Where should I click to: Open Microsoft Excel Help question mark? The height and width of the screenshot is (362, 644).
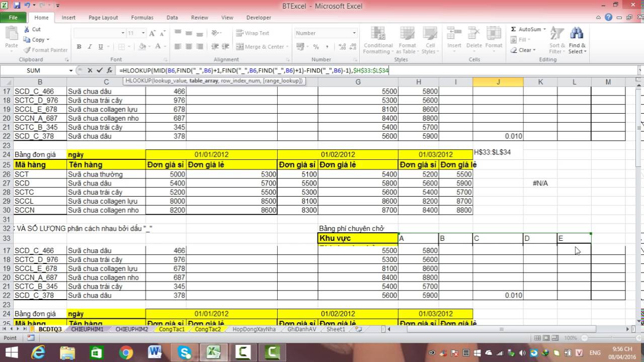coord(609,17)
